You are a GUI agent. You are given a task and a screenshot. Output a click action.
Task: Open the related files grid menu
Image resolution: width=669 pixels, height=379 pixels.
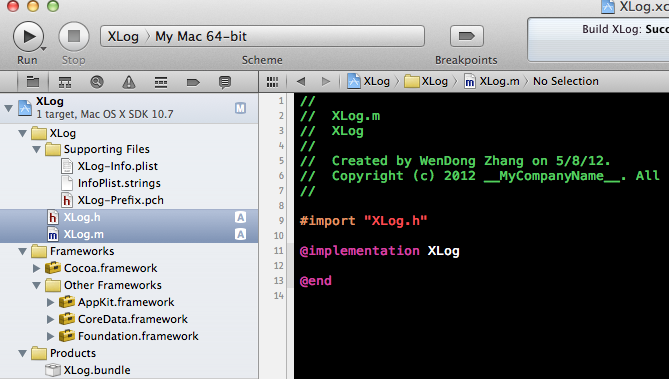tap(272, 82)
